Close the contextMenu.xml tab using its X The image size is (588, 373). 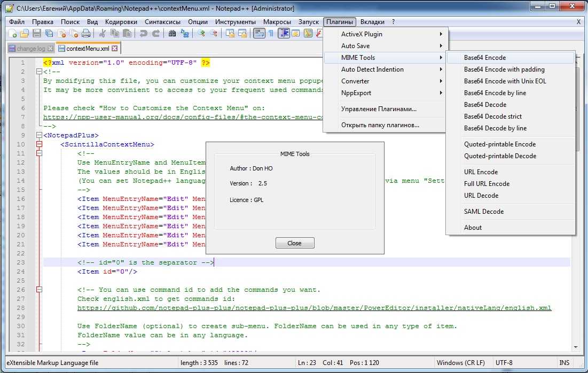pos(114,49)
